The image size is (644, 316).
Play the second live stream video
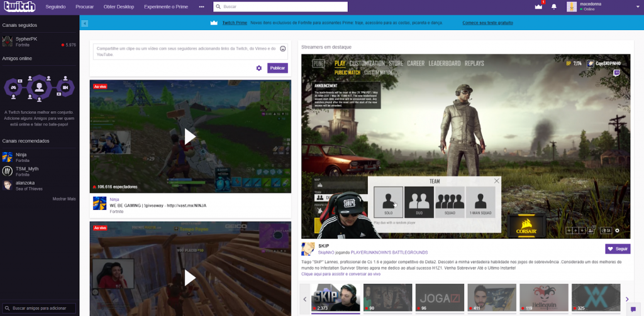click(x=190, y=278)
